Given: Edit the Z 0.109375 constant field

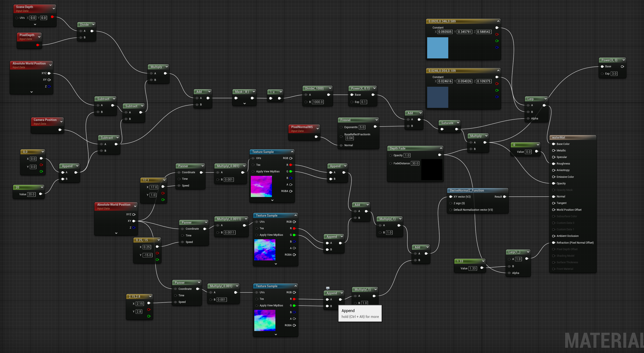Looking at the screenshot, I should [484, 81].
